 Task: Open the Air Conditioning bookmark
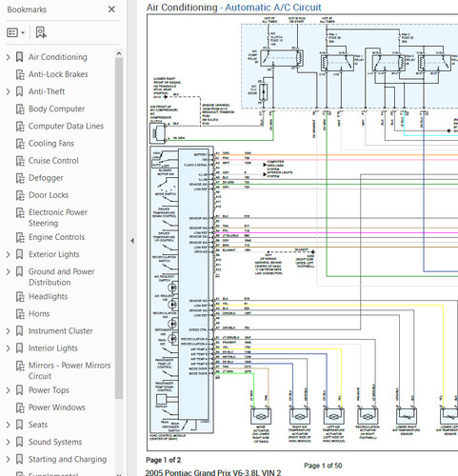point(58,57)
